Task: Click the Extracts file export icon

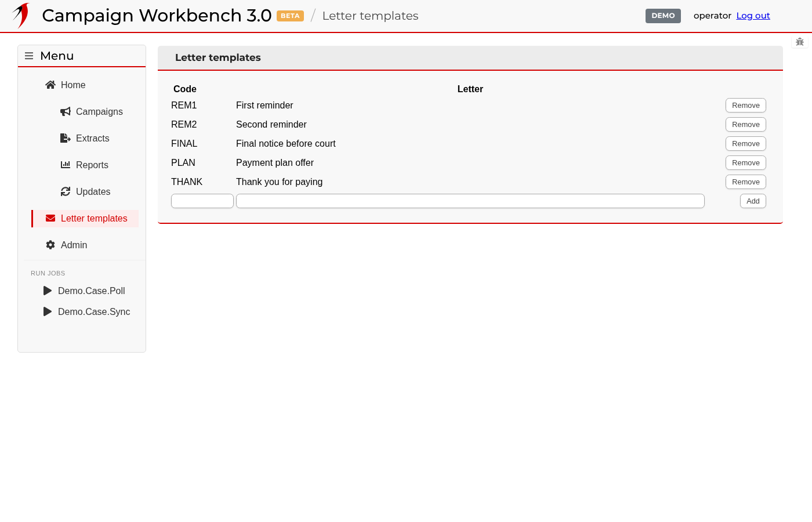Action: point(66,138)
